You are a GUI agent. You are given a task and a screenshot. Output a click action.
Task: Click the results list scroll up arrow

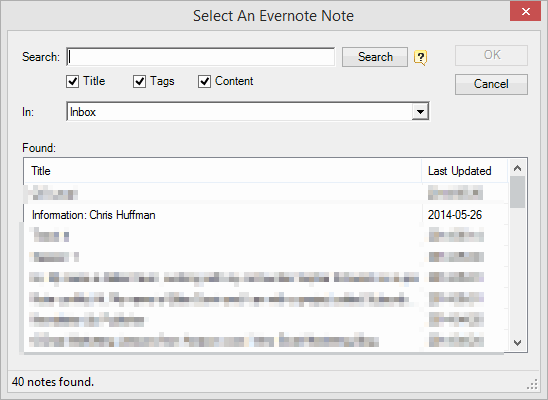click(x=518, y=168)
